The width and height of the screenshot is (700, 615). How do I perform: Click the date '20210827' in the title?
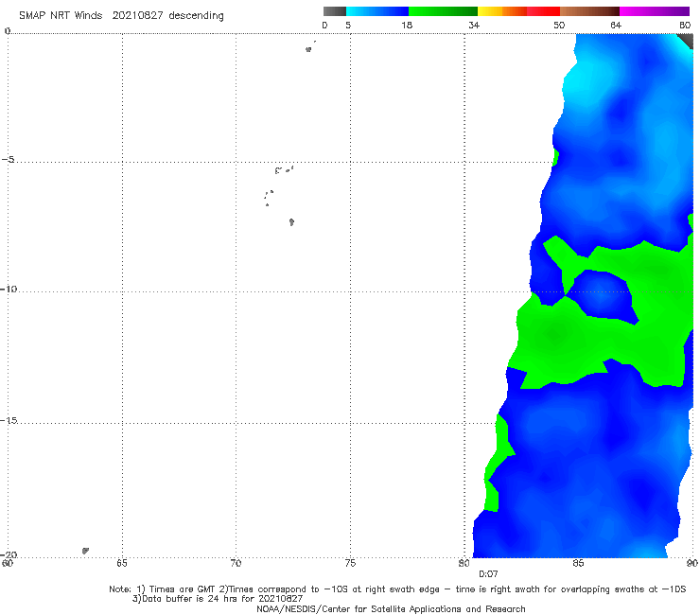coord(137,16)
